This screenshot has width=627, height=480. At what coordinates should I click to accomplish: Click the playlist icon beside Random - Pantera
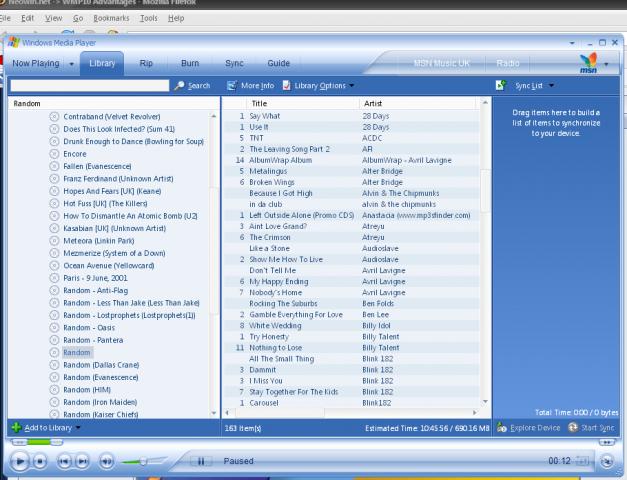[x=54, y=340]
